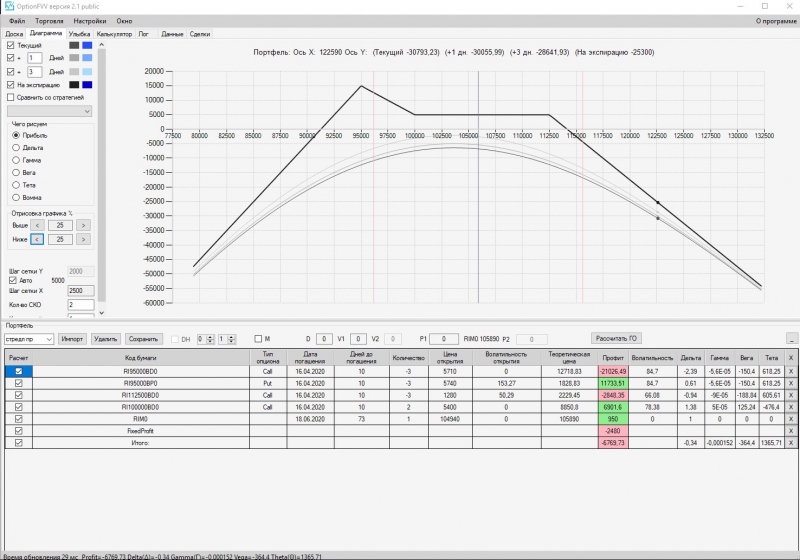Remove the RIM0 futures row via X
The width and height of the screenshot is (800, 560).
click(791, 419)
